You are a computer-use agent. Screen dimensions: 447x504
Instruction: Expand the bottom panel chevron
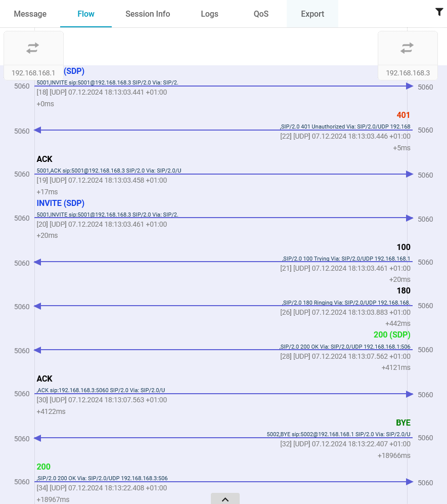pos(225,499)
